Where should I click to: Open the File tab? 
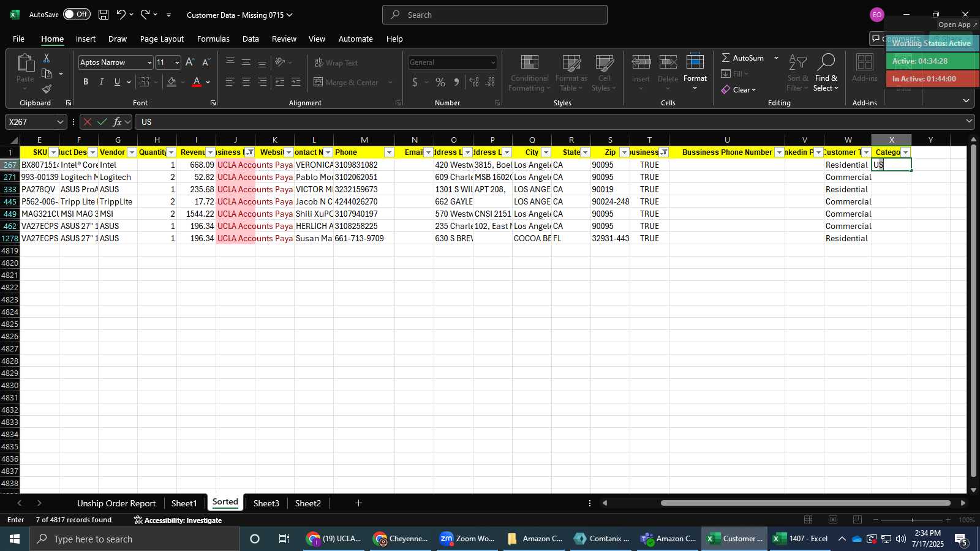18,39
